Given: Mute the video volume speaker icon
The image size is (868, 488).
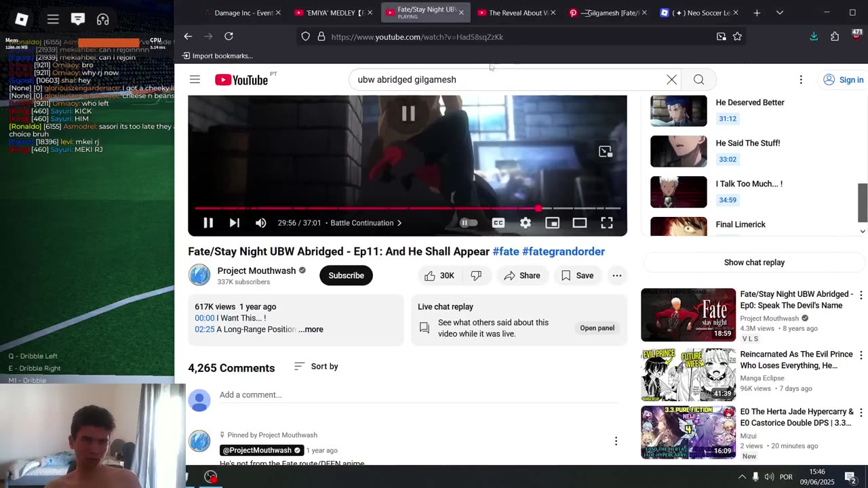Looking at the screenshot, I should 260,223.
